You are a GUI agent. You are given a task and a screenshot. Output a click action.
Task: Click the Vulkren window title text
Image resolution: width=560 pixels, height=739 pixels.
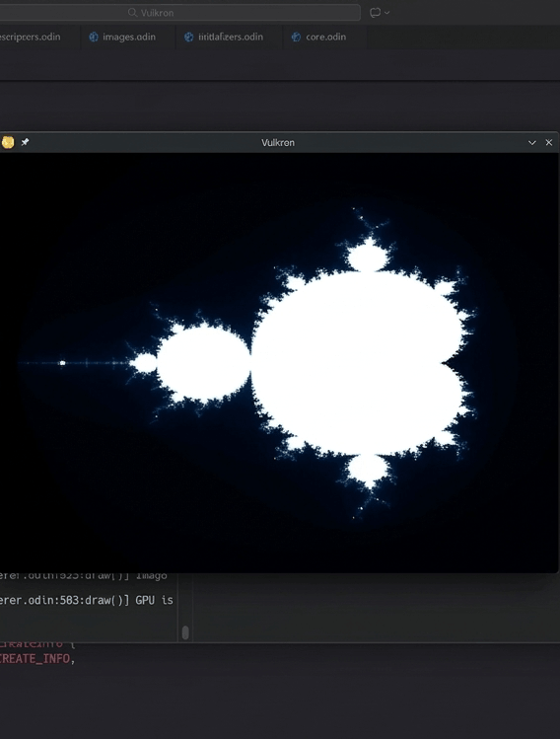tap(278, 143)
